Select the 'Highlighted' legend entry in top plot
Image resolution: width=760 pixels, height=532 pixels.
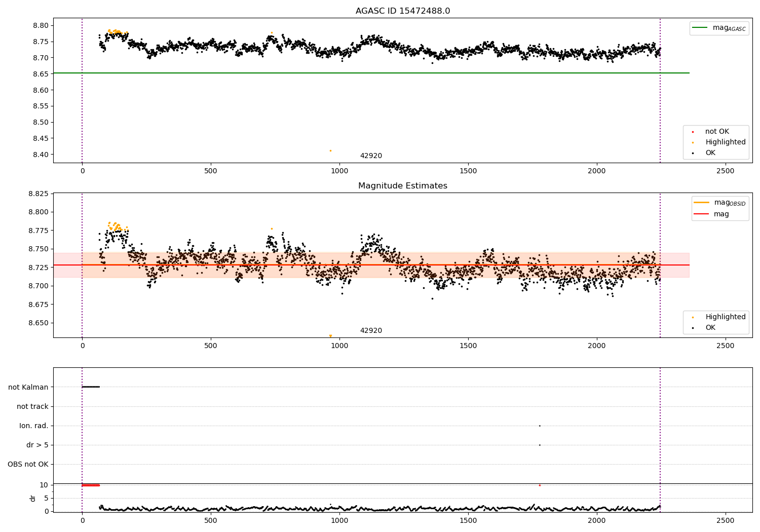coord(718,142)
